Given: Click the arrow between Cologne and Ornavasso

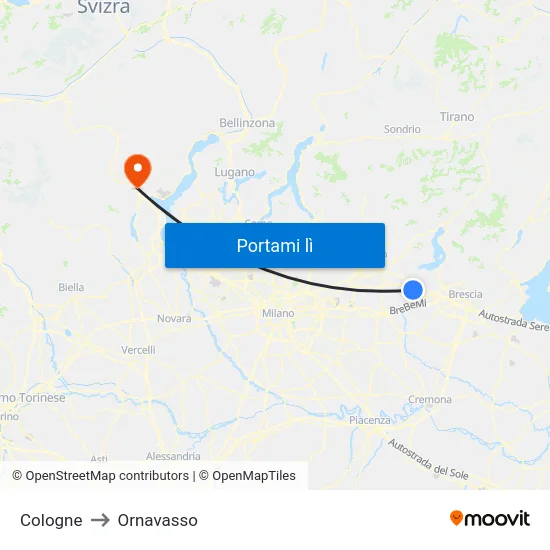Looking at the screenshot, I should coord(100,520).
